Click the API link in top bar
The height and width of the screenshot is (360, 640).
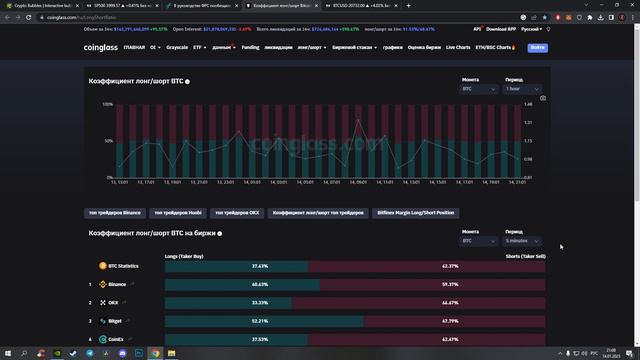[x=477, y=29]
